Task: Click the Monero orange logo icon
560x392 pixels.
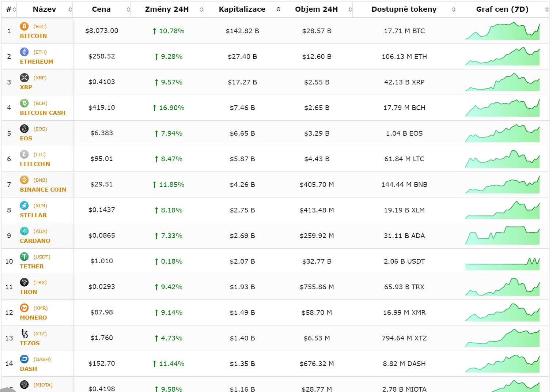Action: 24,308
